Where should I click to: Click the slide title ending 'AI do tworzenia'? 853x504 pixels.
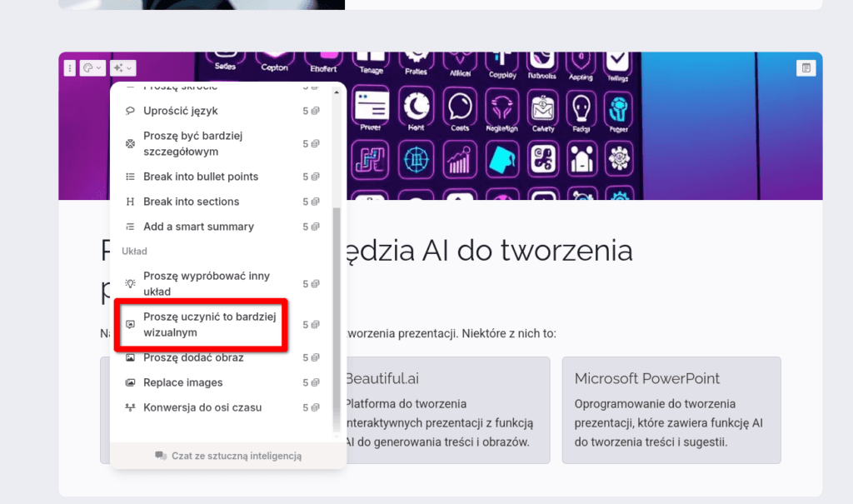488,251
